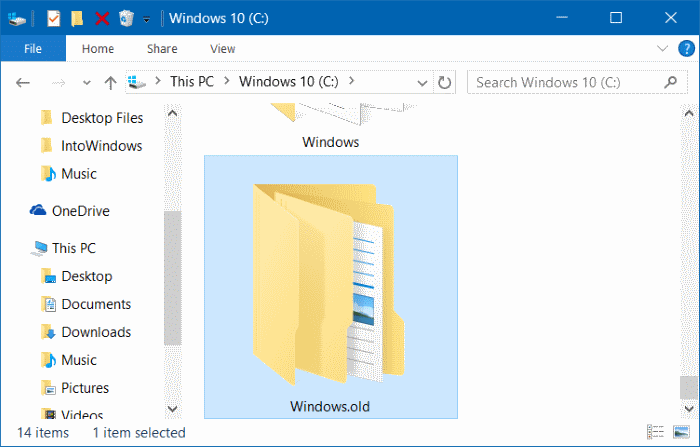Click the navigation pane scroll up arrow

pyautogui.click(x=173, y=113)
